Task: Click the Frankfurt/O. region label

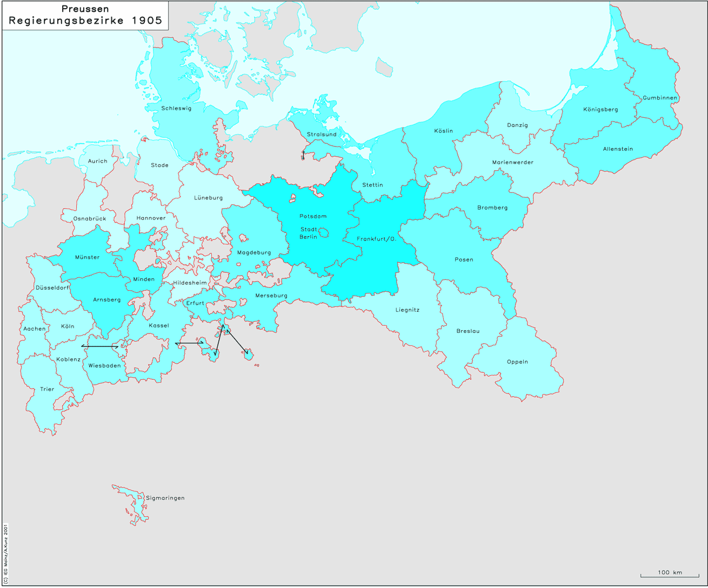Action: pyautogui.click(x=377, y=239)
